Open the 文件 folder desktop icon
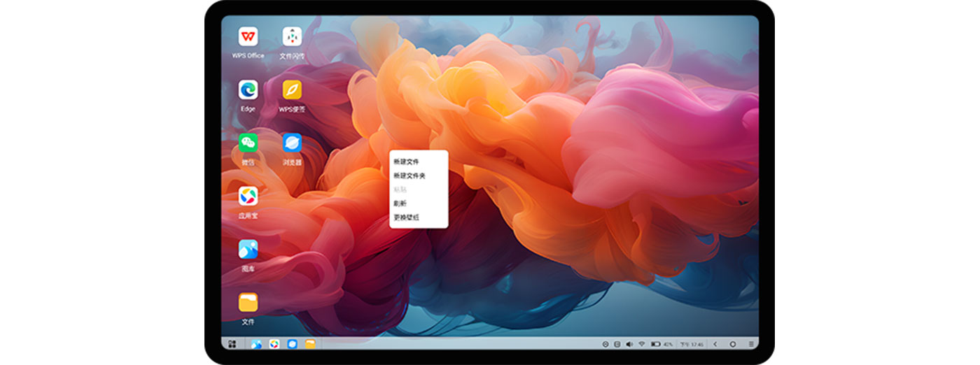Screen dimensions: 980x365 [248, 303]
